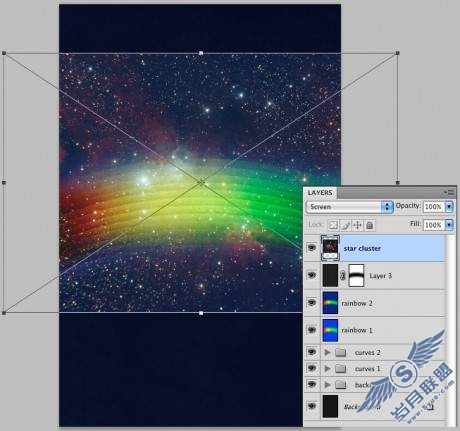Hide the Background layer

(x=312, y=406)
